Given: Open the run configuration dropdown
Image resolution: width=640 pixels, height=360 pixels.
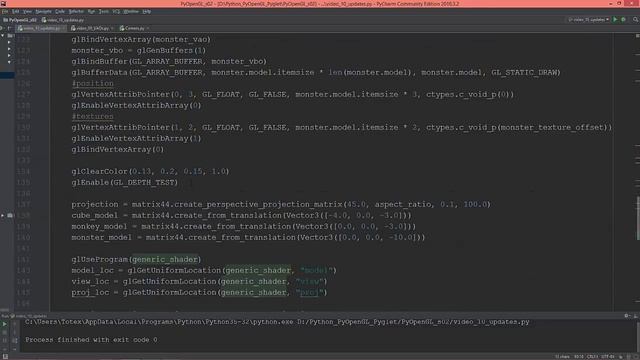Looking at the screenshot, I should [x=589, y=20].
